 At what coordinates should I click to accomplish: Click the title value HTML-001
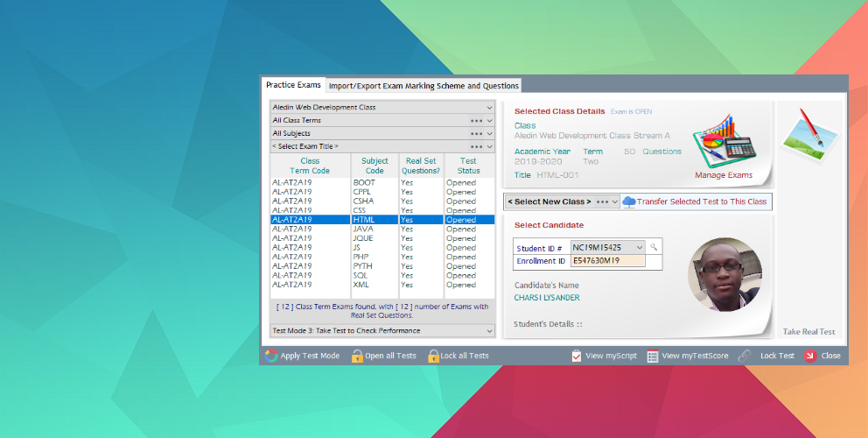pos(557,175)
